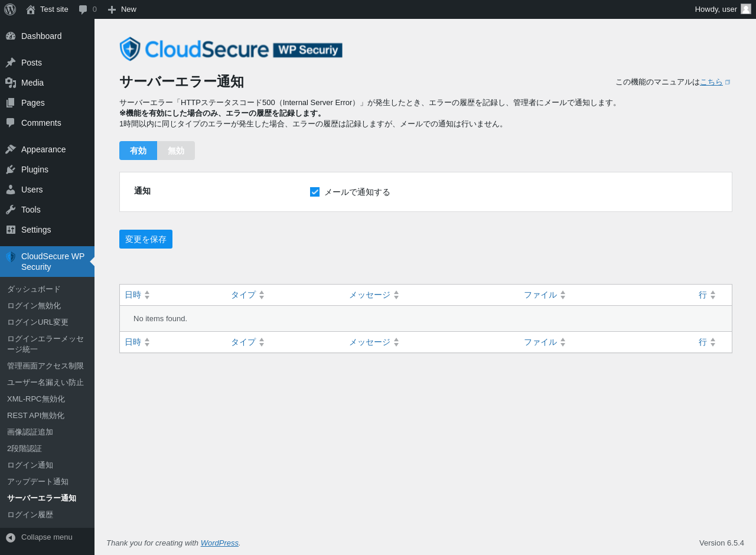This screenshot has height=555, width=756.
Task: Open 2段階認証 submenu item
Action: tap(47, 449)
